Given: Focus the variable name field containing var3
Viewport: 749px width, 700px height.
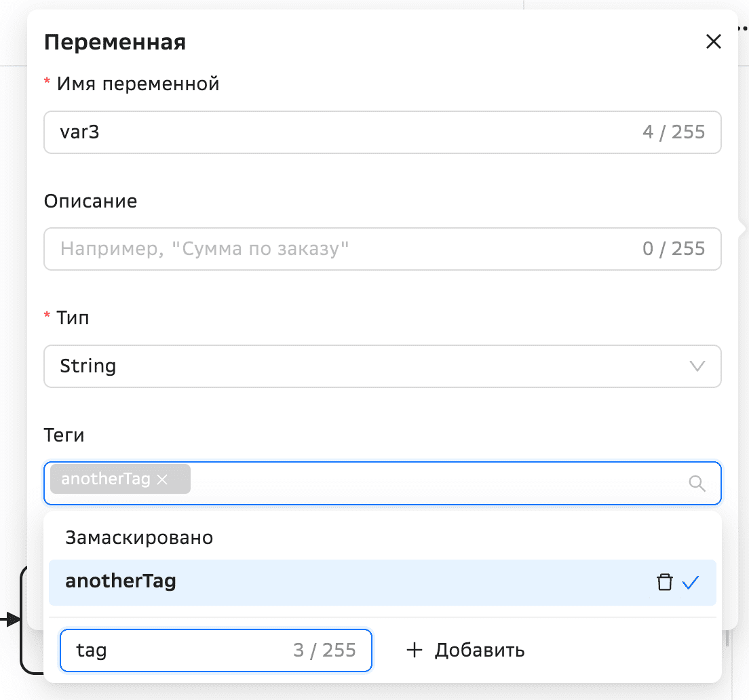Looking at the screenshot, I should tap(382, 132).
